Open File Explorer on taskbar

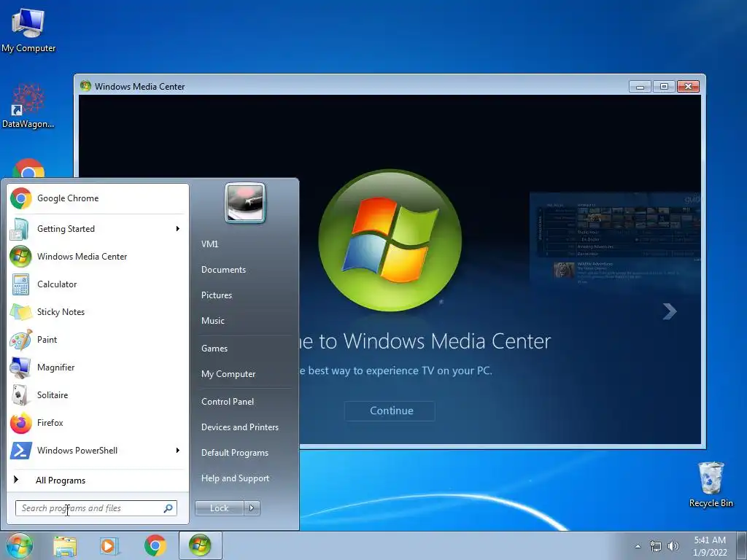65,546
